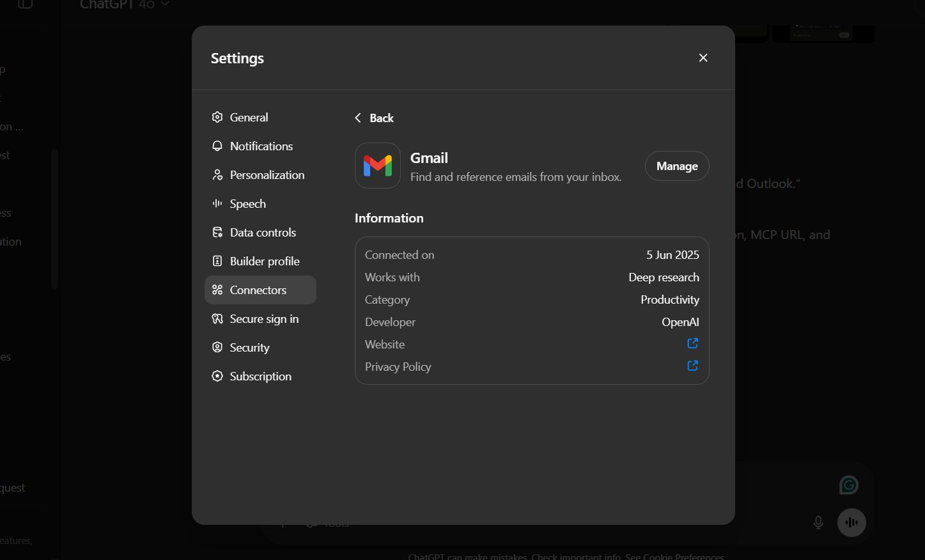Click the Manage button for Gmail
This screenshot has width=925, height=560.
click(x=677, y=166)
